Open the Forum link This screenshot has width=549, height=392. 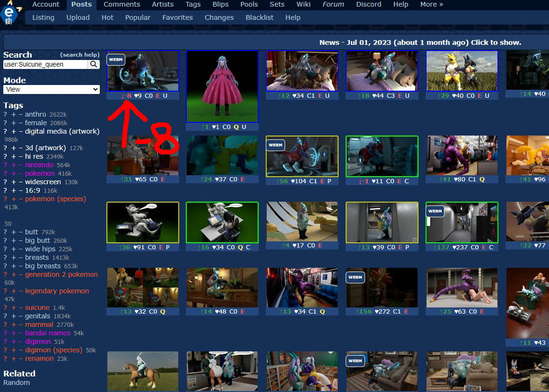[x=333, y=5]
